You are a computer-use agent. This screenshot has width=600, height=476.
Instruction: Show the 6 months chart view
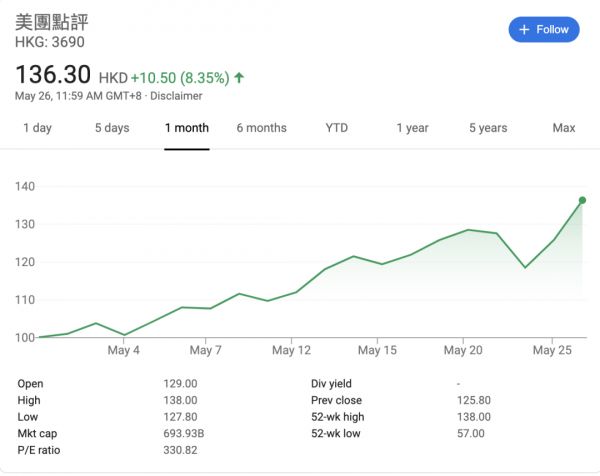[261, 128]
